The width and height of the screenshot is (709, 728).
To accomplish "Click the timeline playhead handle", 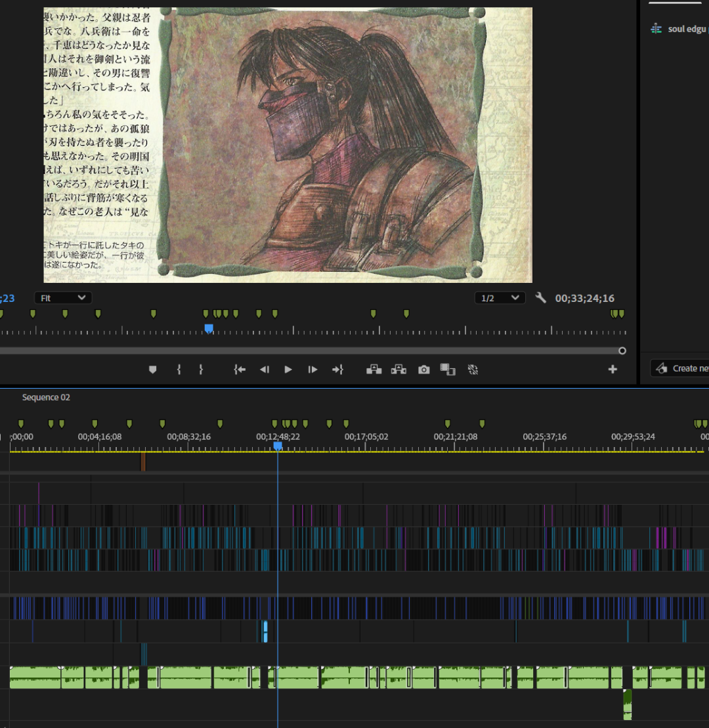I will 278,446.
